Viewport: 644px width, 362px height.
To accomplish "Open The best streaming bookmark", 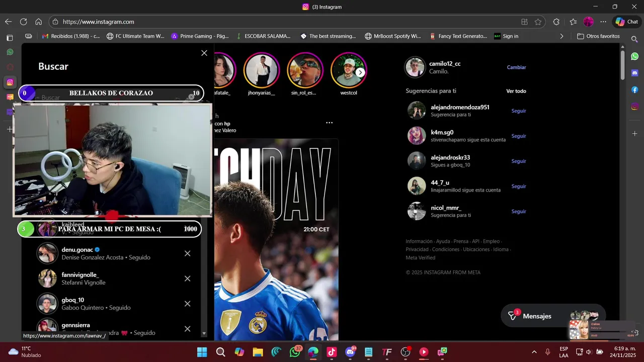I will click(x=328, y=36).
